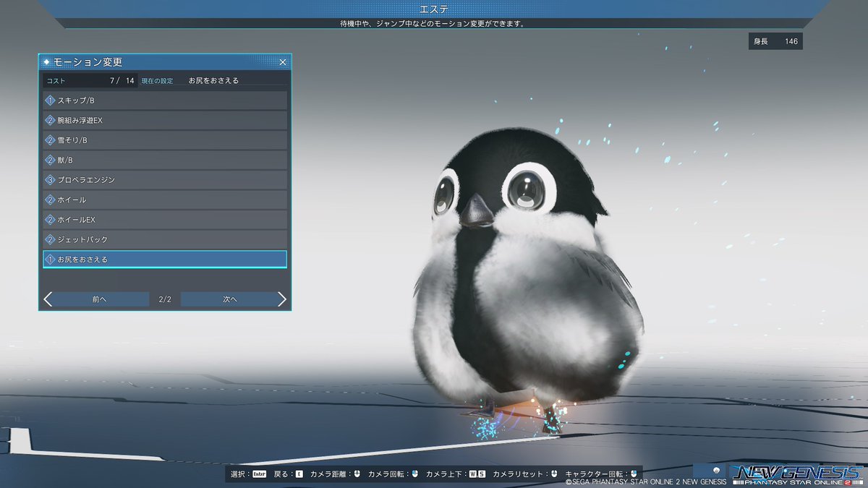The image size is (868, 488).
Task: Select the 腕組み浮遊EX motion
Action: coord(165,120)
